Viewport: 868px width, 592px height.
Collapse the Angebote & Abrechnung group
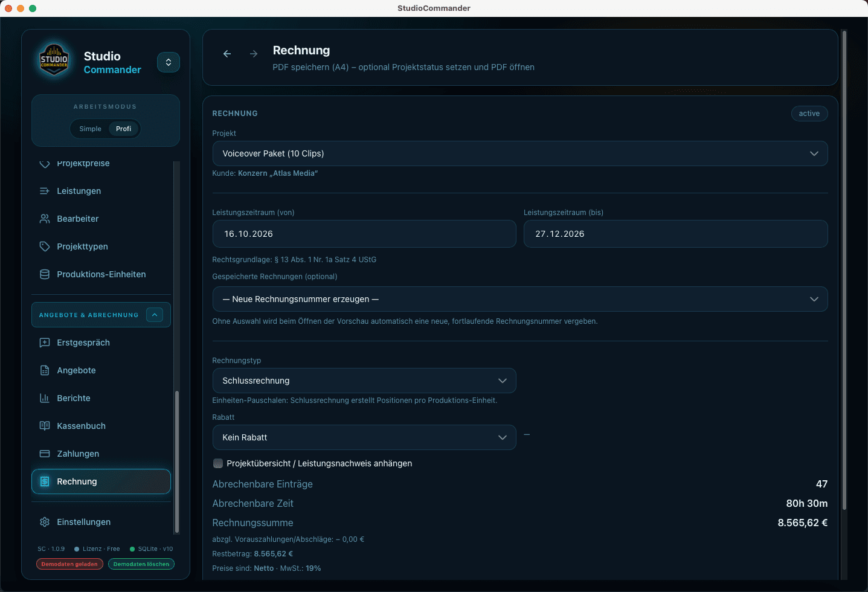154,314
